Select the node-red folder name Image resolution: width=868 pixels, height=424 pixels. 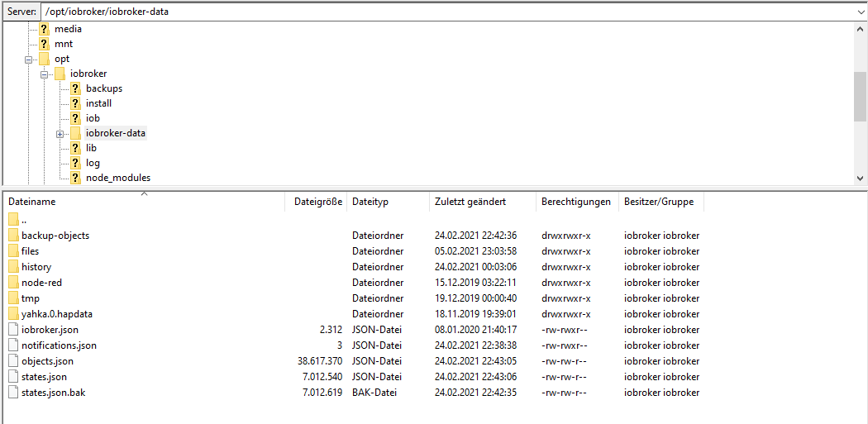tap(41, 283)
